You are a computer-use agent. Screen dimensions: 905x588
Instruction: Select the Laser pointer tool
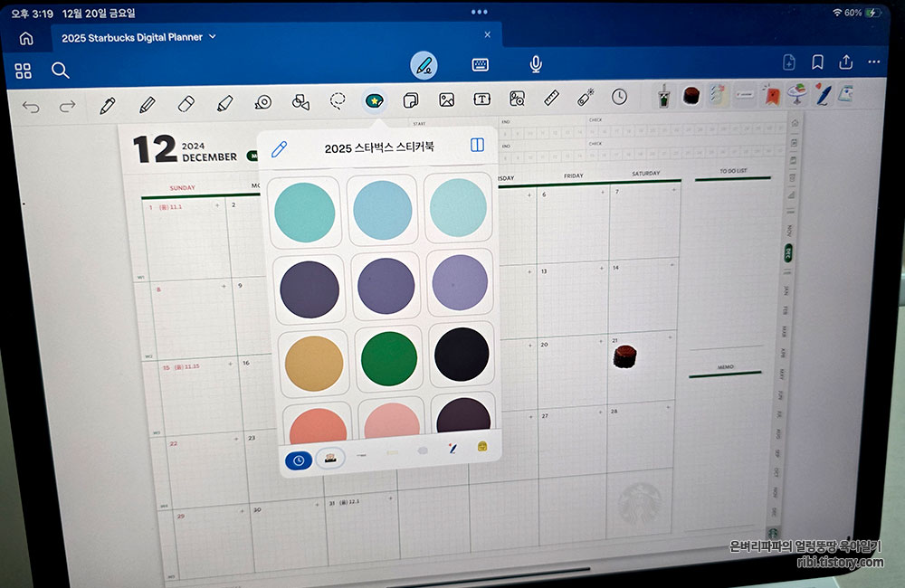click(586, 98)
